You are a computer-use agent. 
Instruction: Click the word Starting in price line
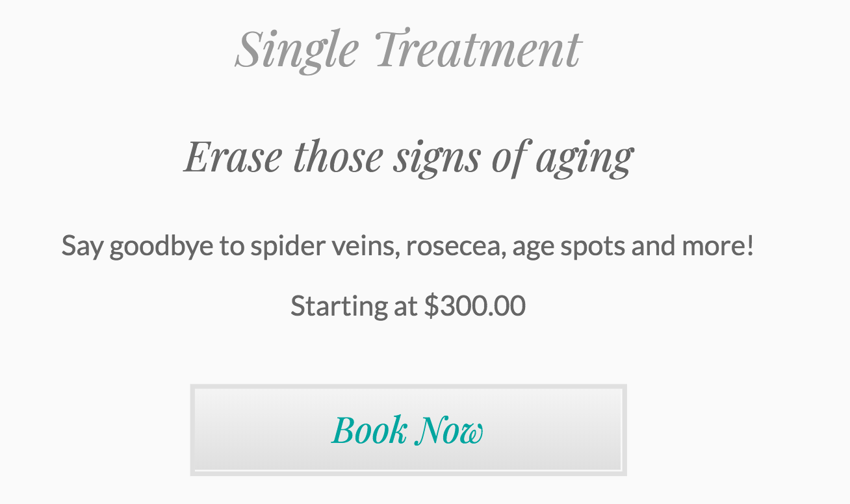point(338,307)
